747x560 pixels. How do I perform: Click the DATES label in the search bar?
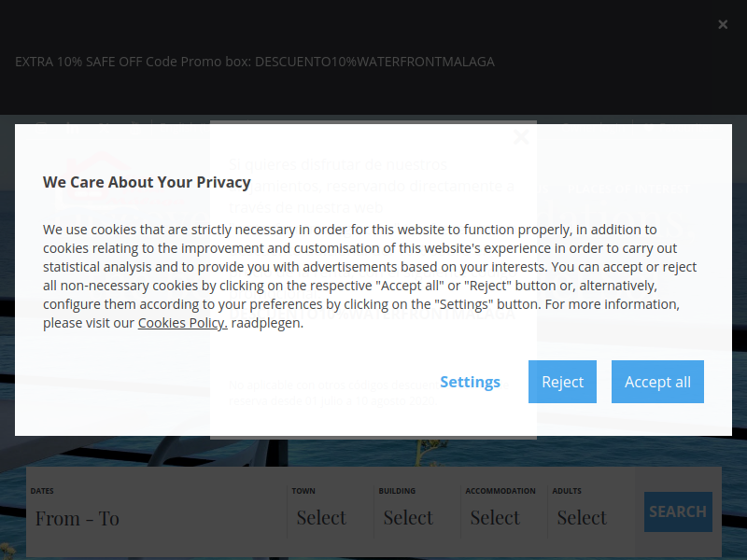pos(42,491)
